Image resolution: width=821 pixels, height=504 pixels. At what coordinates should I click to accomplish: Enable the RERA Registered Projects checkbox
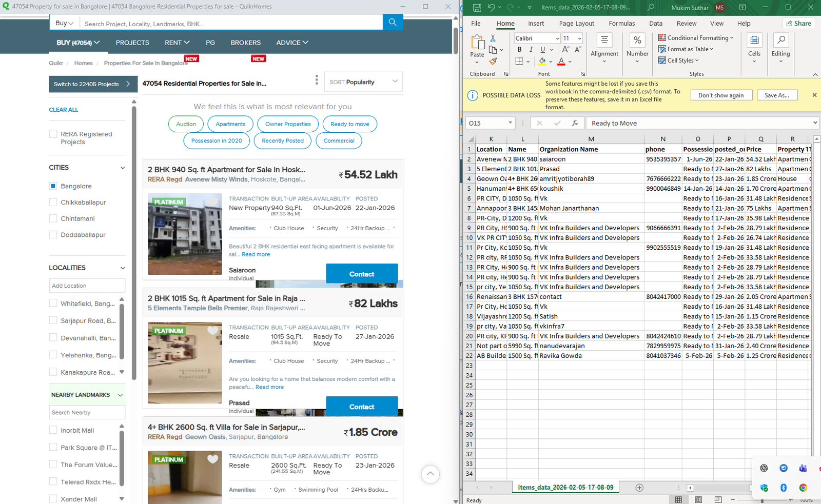tap(53, 134)
